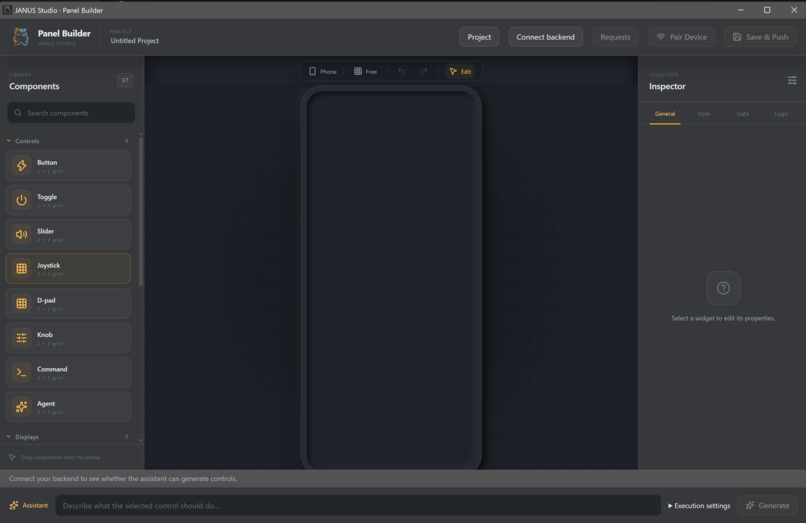Image resolution: width=806 pixels, height=523 pixels.
Task: Select the Joystick component card
Action: (68, 268)
